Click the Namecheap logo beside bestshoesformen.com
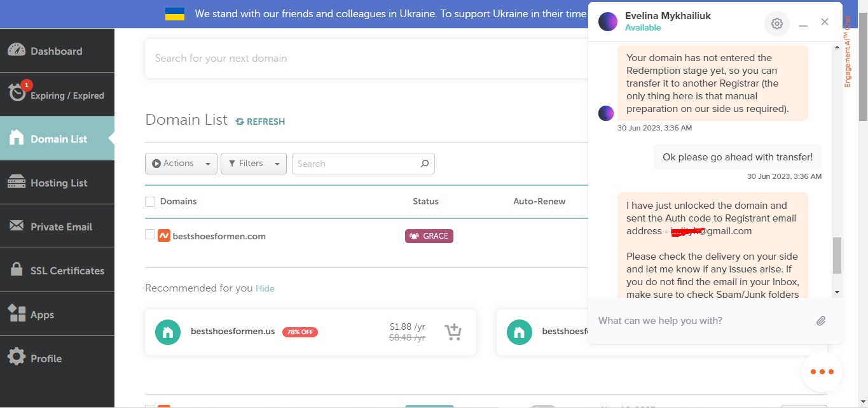 (164, 236)
